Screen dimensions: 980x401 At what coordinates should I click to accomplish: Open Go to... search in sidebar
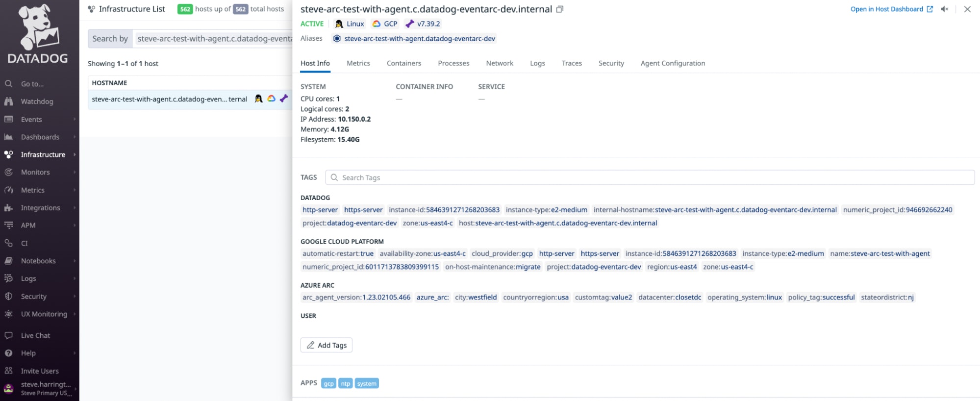[32, 84]
